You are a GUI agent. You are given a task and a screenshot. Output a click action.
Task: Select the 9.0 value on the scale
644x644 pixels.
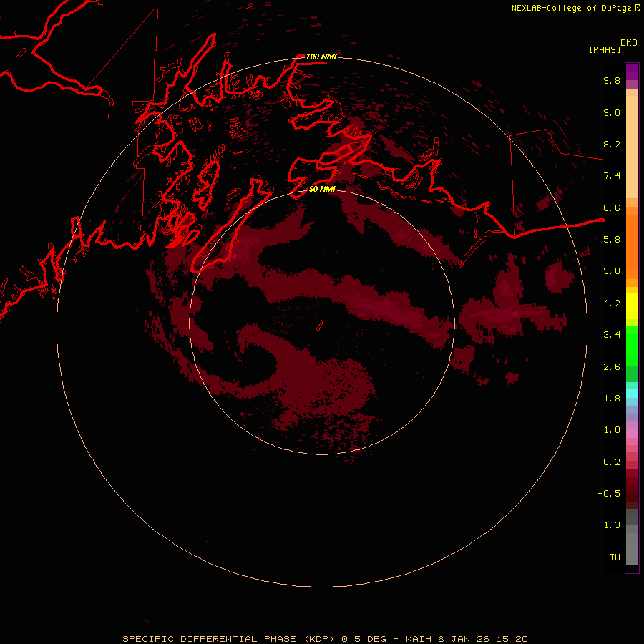(612, 112)
